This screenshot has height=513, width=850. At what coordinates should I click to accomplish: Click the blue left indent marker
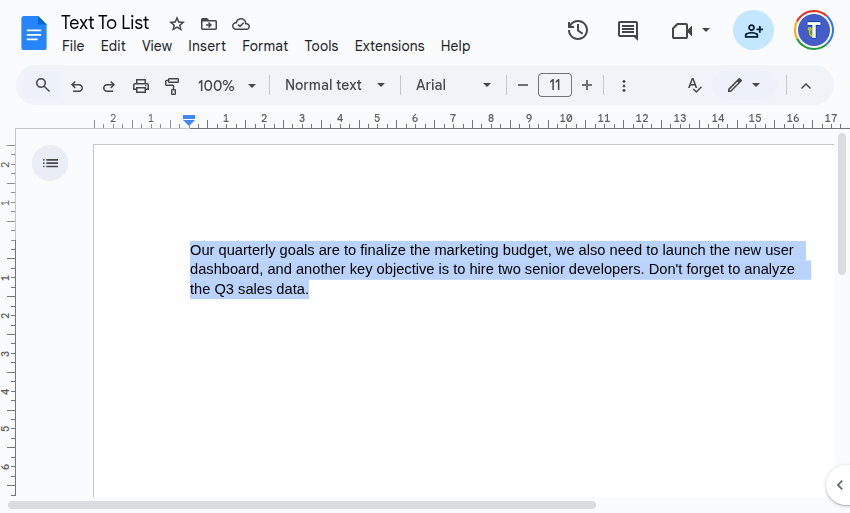(x=189, y=120)
